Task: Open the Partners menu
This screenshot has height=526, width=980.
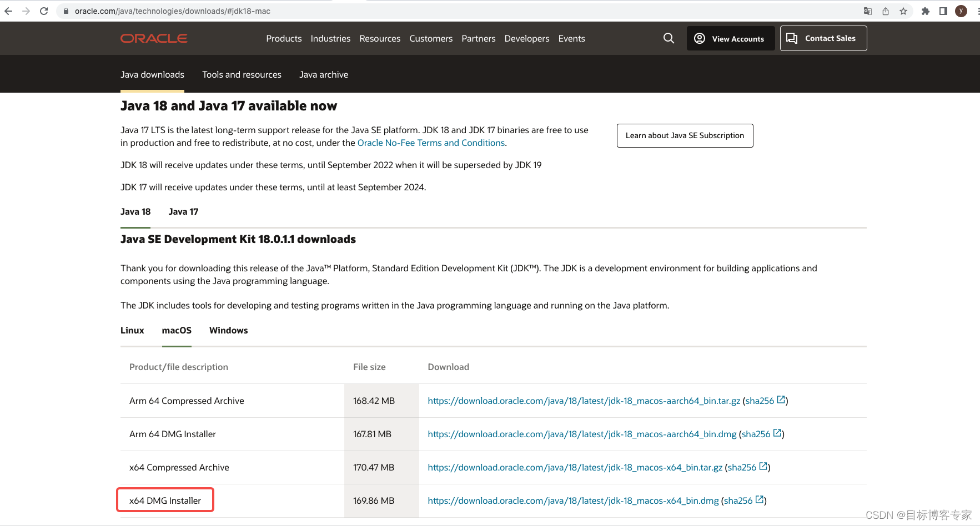Action: (x=479, y=38)
